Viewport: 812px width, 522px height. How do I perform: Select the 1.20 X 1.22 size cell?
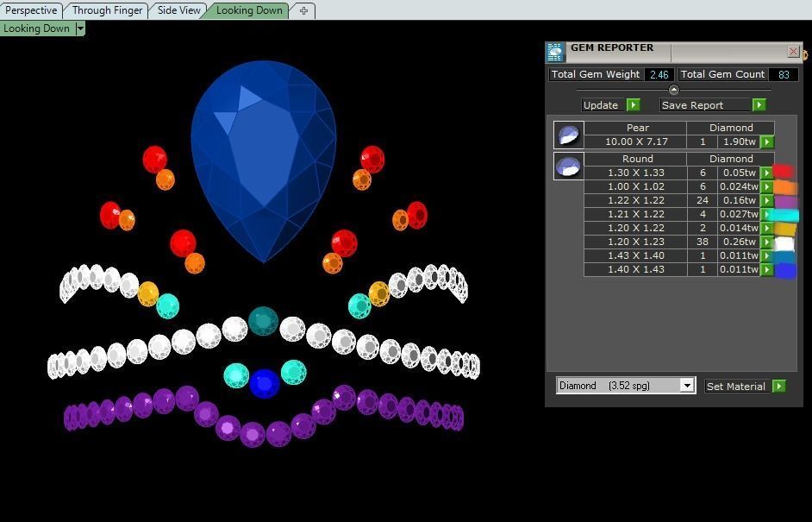tap(636, 228)
